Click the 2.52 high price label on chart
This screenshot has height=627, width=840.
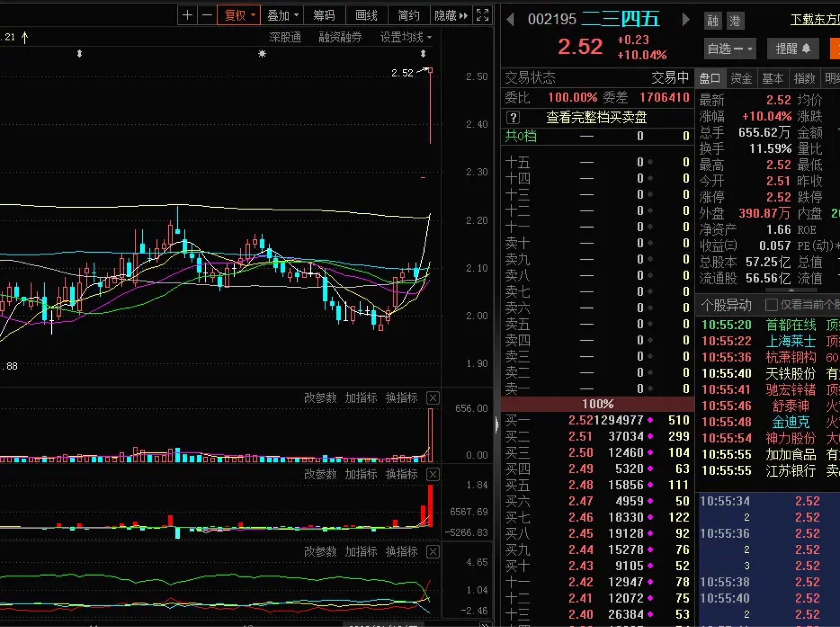pos(402,73)
